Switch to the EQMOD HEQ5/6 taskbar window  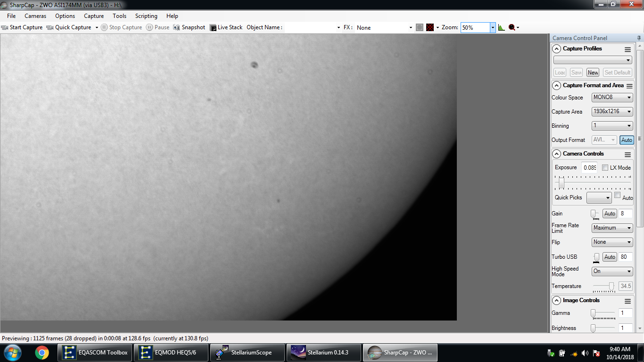tap(172, 353)
